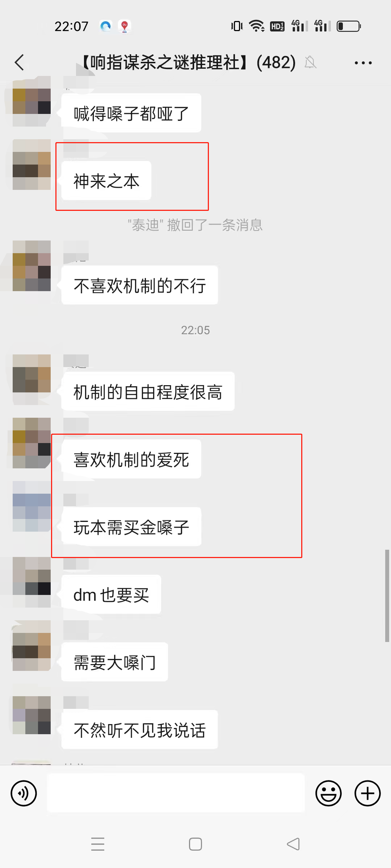Tap the message bubble 神来之本
Viewport: 391px width, 868px height.
[106, 180]
